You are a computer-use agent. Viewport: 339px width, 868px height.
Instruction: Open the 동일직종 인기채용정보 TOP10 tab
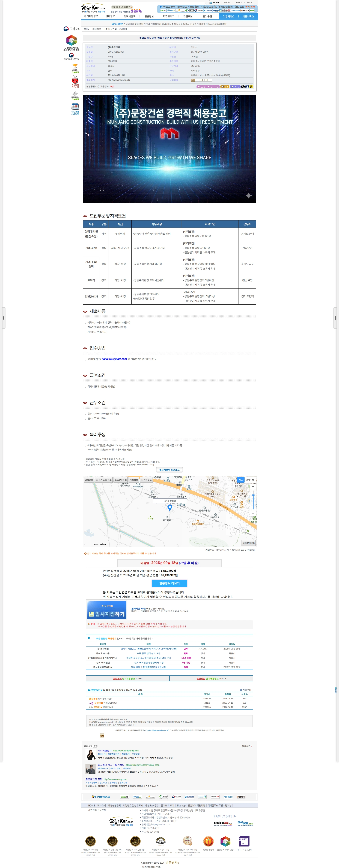click(x=211, y=679)
